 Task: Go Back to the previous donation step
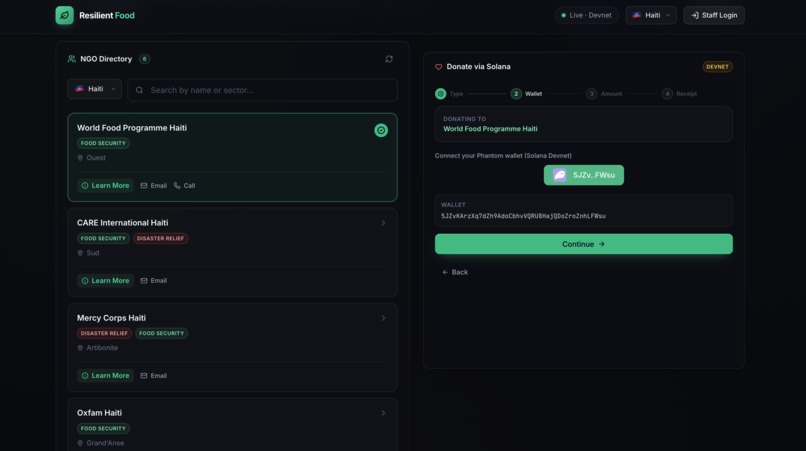[x=455, y=272]
